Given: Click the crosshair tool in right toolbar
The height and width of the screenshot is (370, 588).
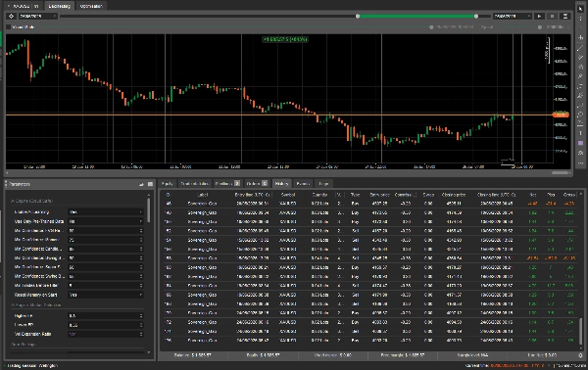Looking at the screenshot, I should click(x=580, y=37).
